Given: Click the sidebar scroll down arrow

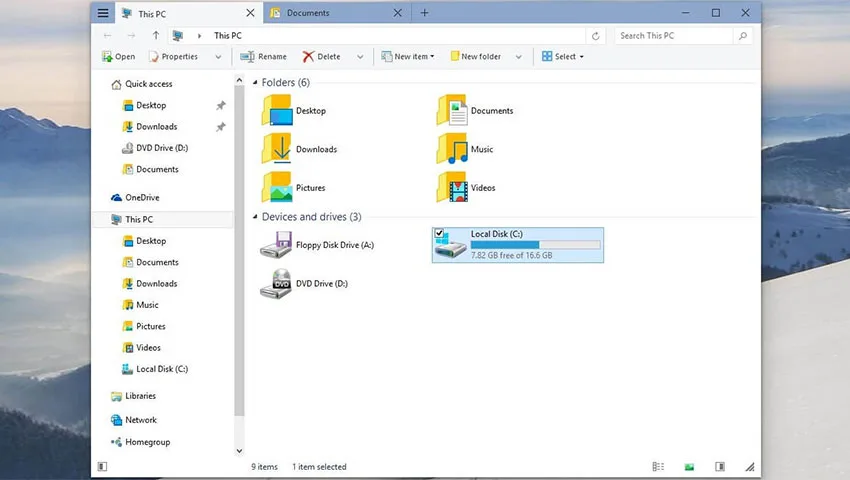Looking at the screenshot, I should (239, 451).
